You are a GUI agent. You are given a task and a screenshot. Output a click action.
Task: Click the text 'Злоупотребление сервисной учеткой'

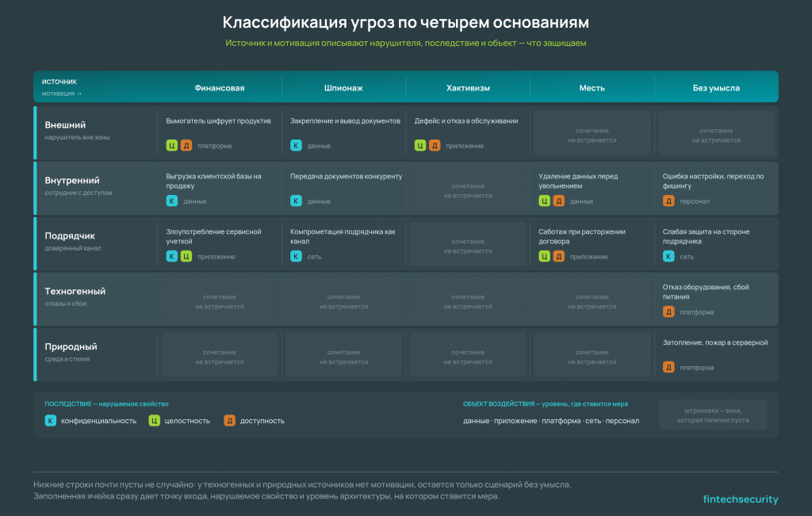(x=214, y=236)
